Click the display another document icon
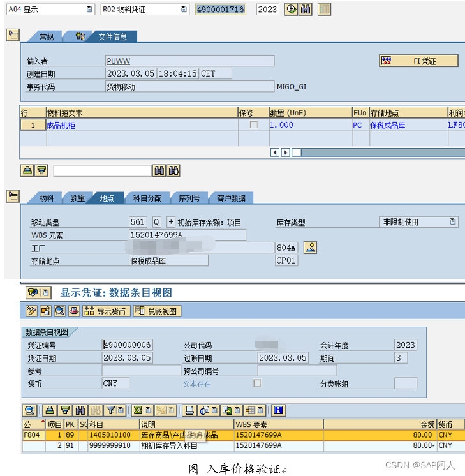Image resolution: width=465 pixels, height=476 pixels. point(46,311)
